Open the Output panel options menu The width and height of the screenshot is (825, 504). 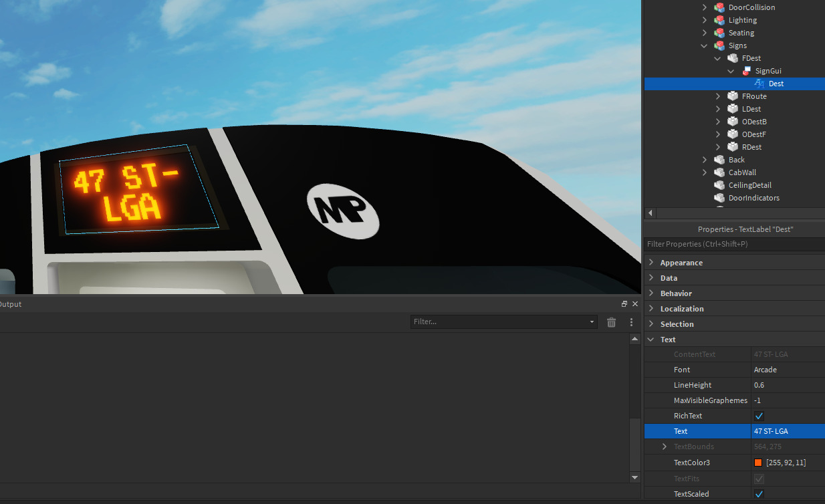[631, 322]
